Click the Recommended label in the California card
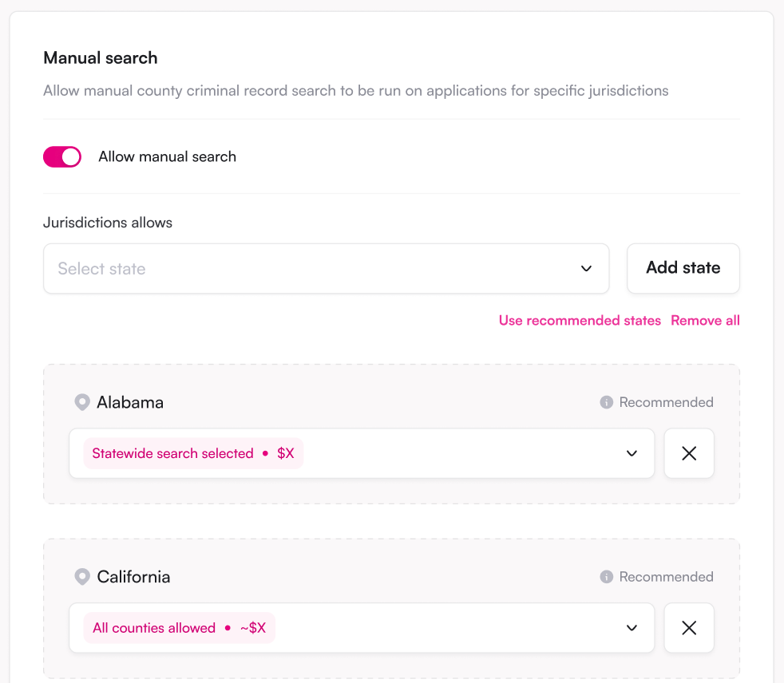The height and width of the screenshot is (683, 784). point(666,577)
